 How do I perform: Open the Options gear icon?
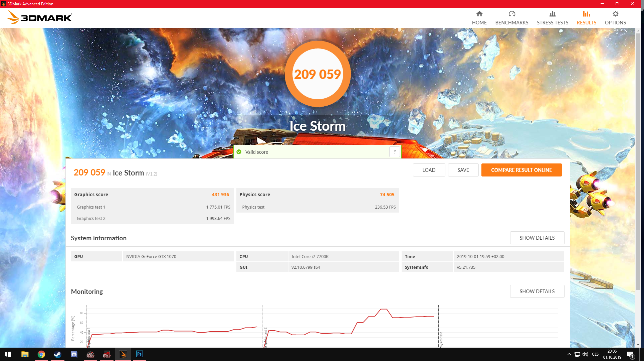click(615, 14)
